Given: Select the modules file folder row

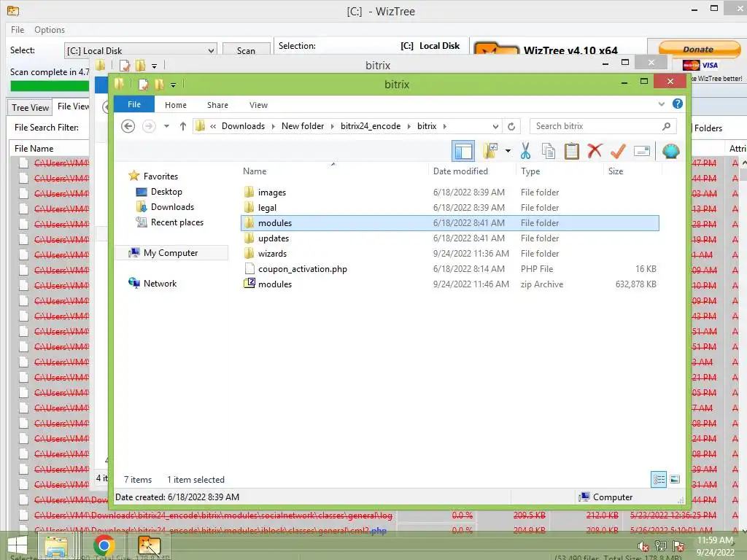Looking at the screenshot, I should click(449, 223).
